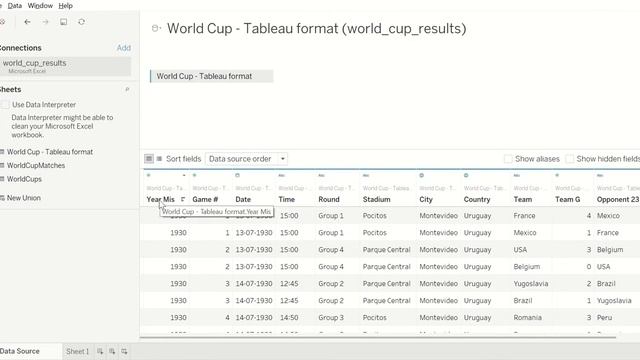The height and width of the screenshot is (360, 640).
Task: Click World Cup - Tableau format table pill
Action: click(x=211, y=76)
